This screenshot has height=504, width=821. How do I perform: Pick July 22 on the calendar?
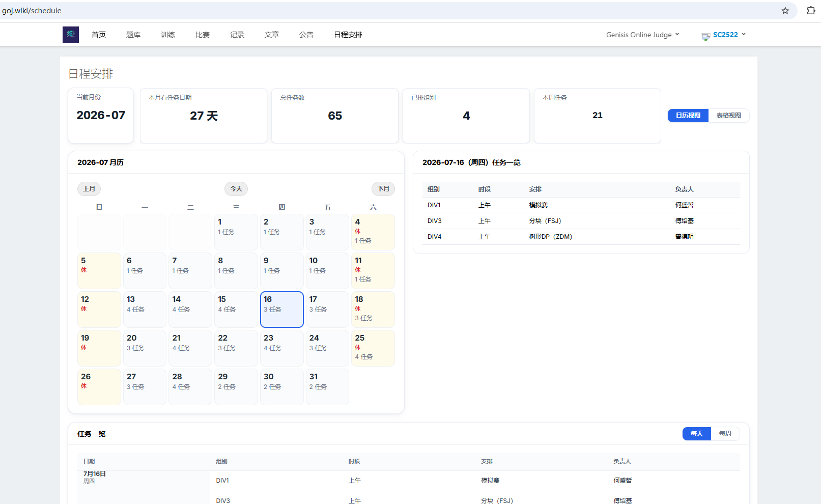pos(236,348)
